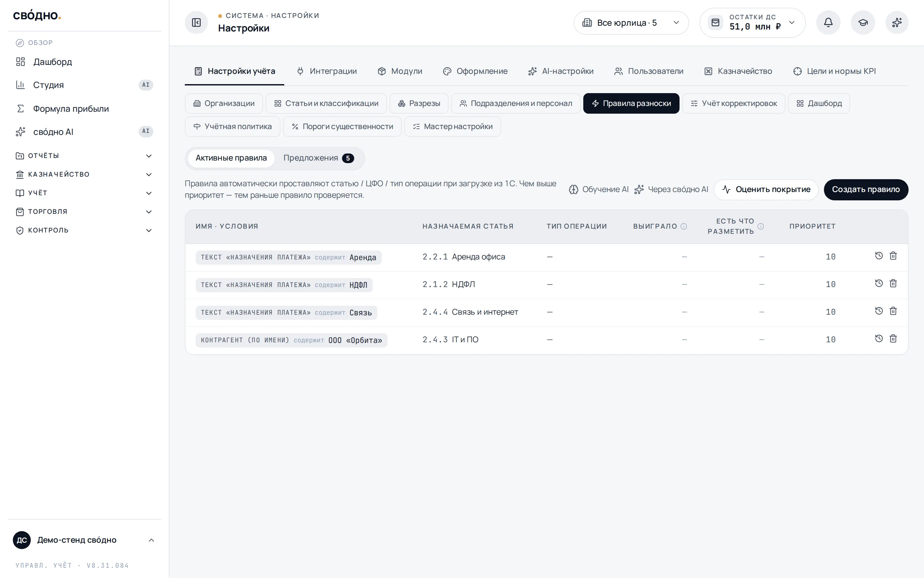Click info icon next to ВЫИГРАЛО header
This screenshot has width=924, height=578.
point(684,226)
